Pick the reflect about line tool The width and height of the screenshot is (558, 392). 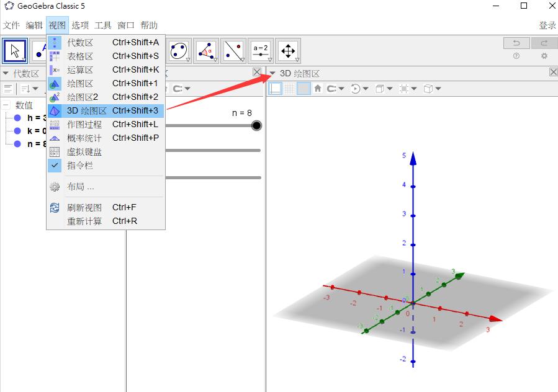pyautogui.click(x=233, y=50)
